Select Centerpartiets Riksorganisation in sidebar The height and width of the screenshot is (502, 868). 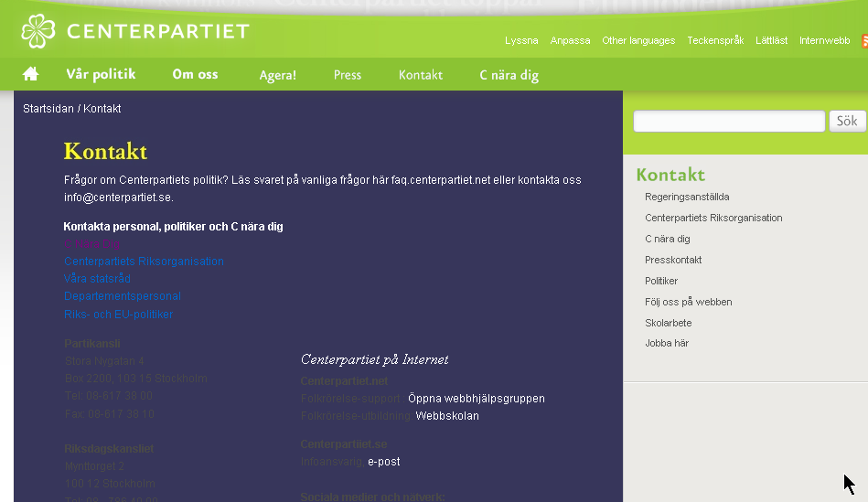(713, 218)
